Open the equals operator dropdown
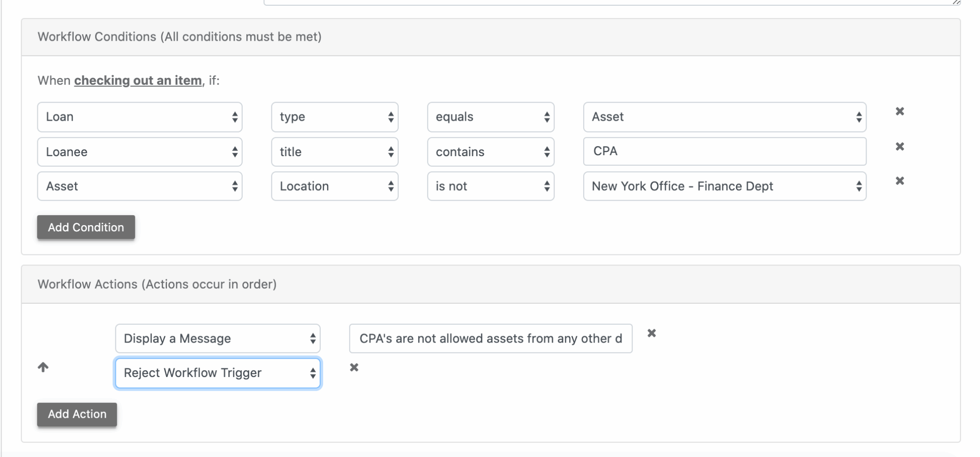This screenshot has height=457, width=980. [x=490, y=116]
